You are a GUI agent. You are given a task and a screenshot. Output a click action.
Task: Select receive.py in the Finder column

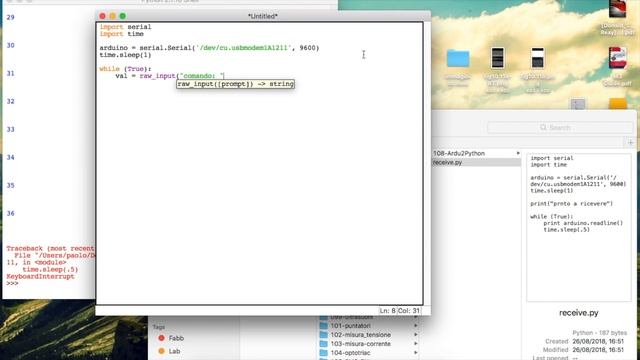(x=476, y=162)
